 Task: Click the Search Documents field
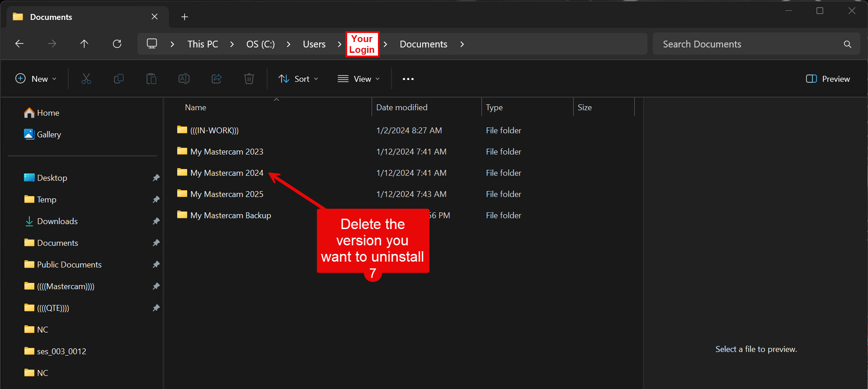pyautogui.click(x=756, y=44)
